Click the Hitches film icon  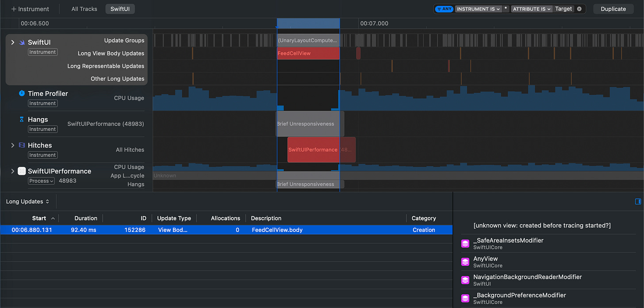pos(22,145)
